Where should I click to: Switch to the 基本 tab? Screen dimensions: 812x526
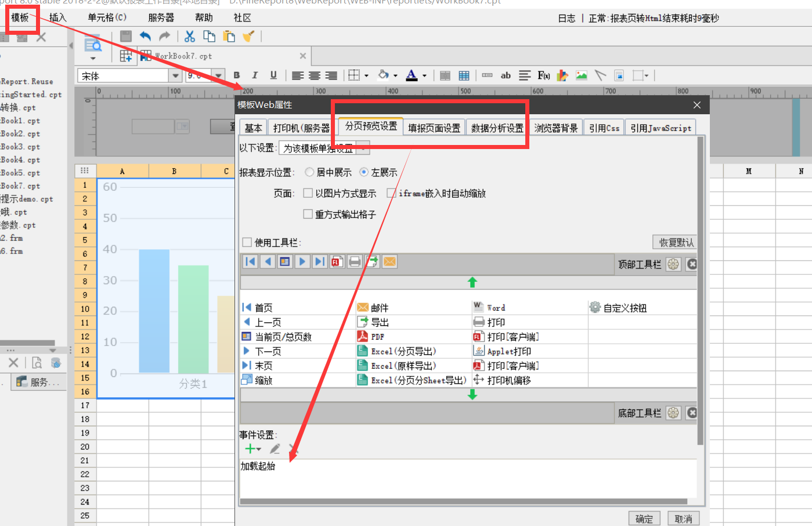coord(253,128)
